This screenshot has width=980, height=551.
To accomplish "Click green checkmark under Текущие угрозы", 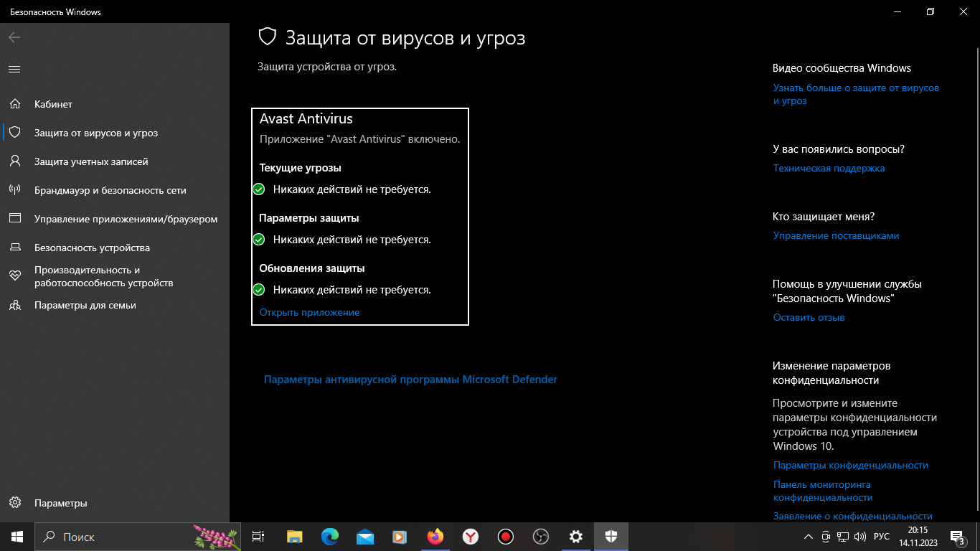I will [x=259, y=189].
